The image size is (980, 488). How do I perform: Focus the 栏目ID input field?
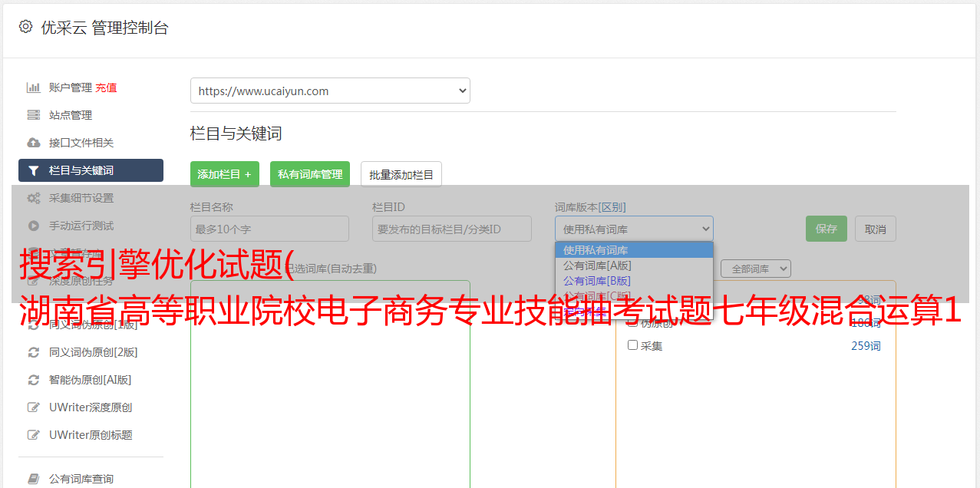tap(452, 229)
